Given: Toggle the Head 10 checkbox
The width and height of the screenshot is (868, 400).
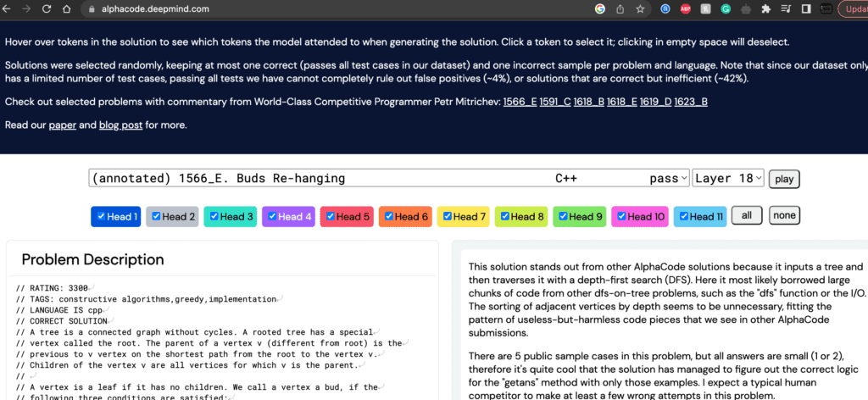Looking at the screenshot, I should 621,216.
